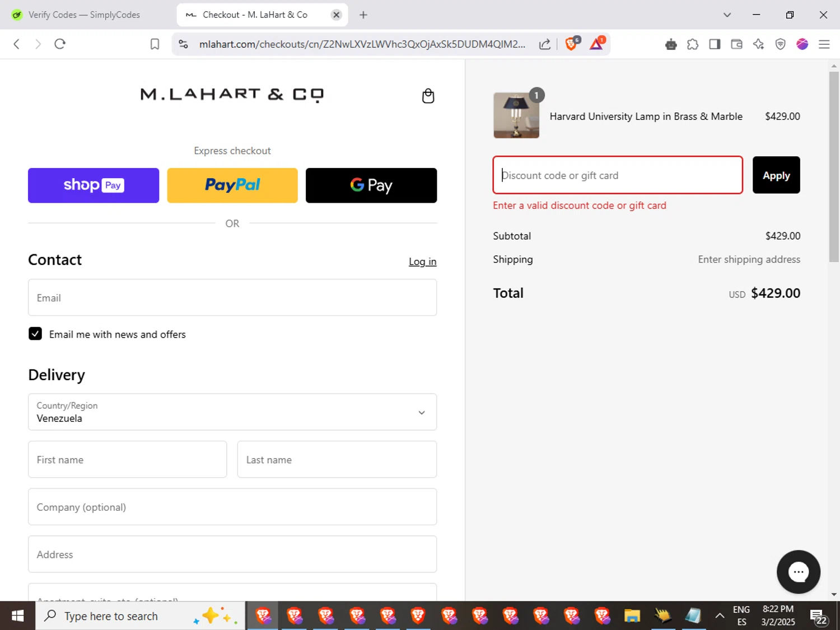Viewport: 840px width, 630px height.
Task: Open the browser hamburger menu
Action: coord(824,44)
